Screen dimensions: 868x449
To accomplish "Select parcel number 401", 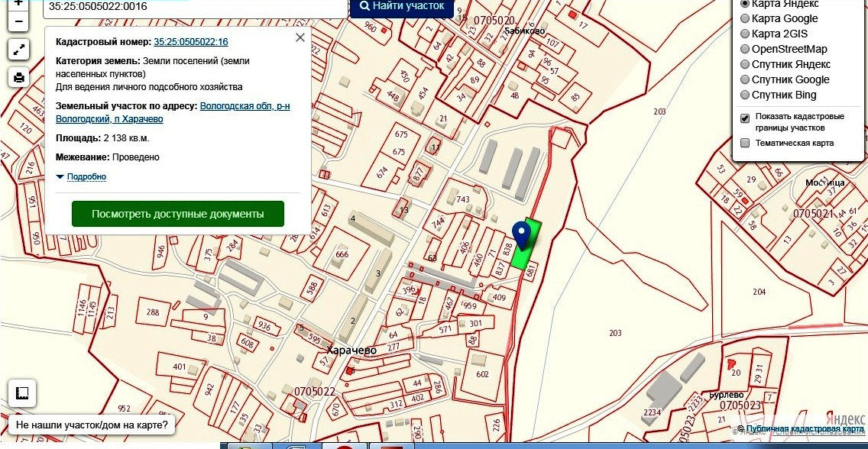I will (180, 367).
